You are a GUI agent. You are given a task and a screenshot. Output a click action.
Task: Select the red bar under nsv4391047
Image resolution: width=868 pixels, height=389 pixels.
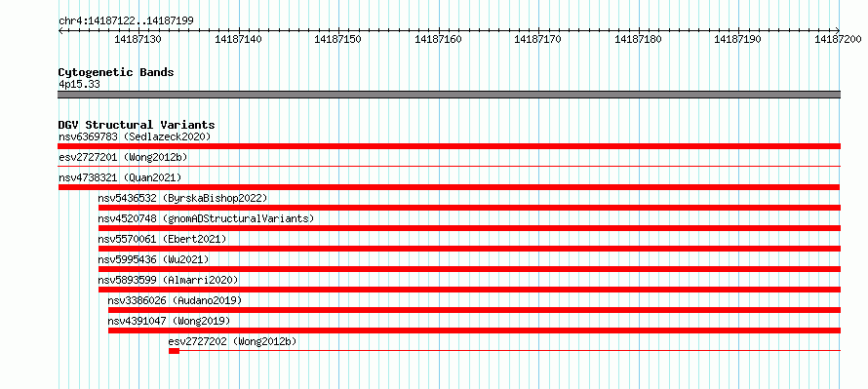tap(474, 331)
